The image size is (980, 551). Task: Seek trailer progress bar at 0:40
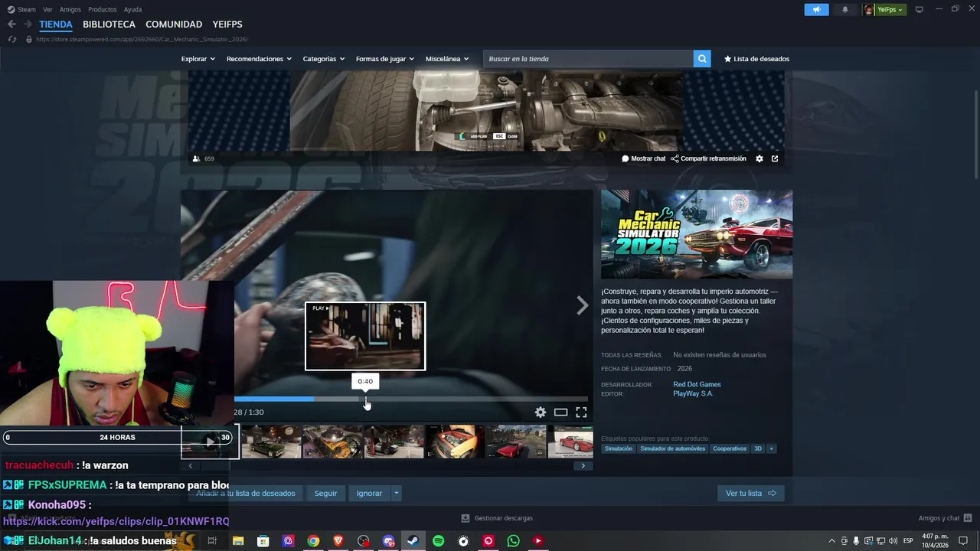(367, 399)
